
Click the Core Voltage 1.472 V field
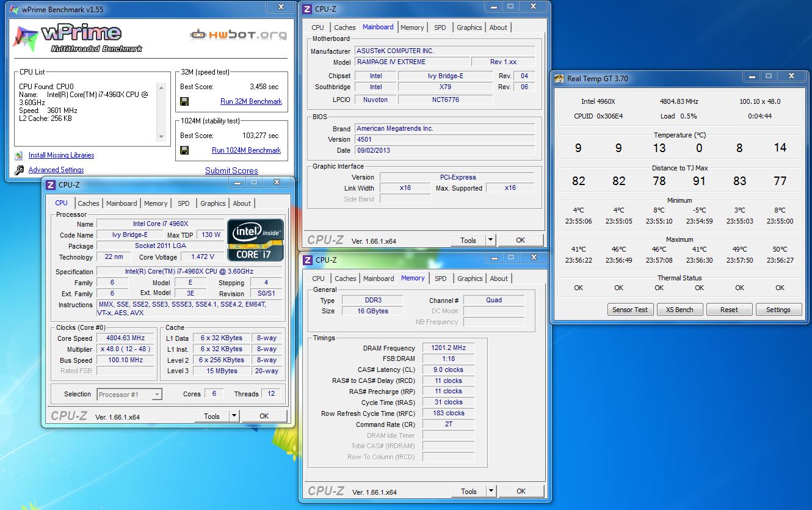click(x=203, y=257)
